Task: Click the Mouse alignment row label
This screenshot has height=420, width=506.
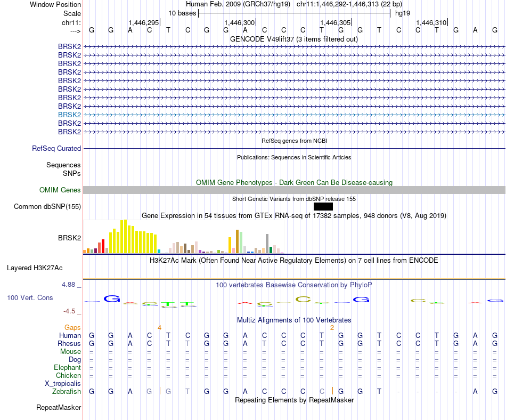Action: point(70,352)
